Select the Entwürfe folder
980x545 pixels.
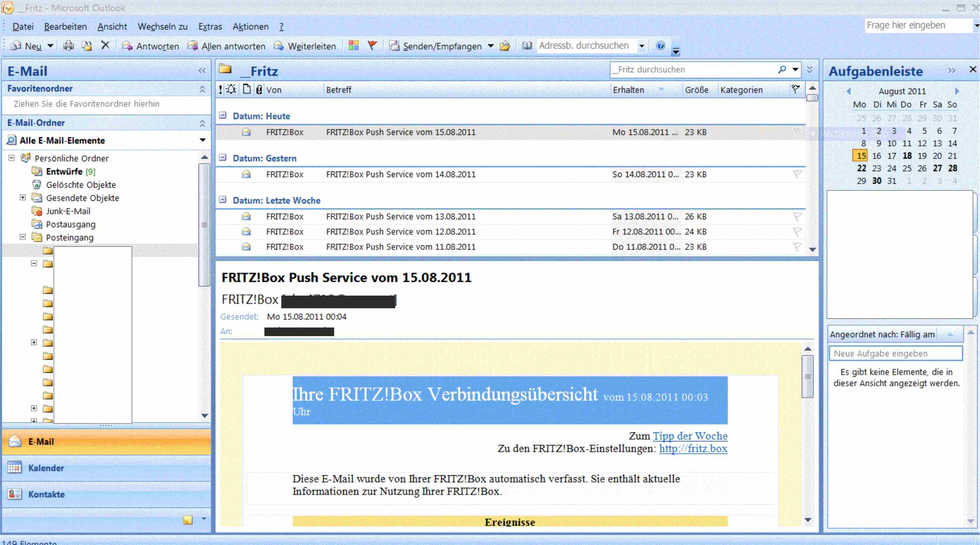tap(64, 172)
